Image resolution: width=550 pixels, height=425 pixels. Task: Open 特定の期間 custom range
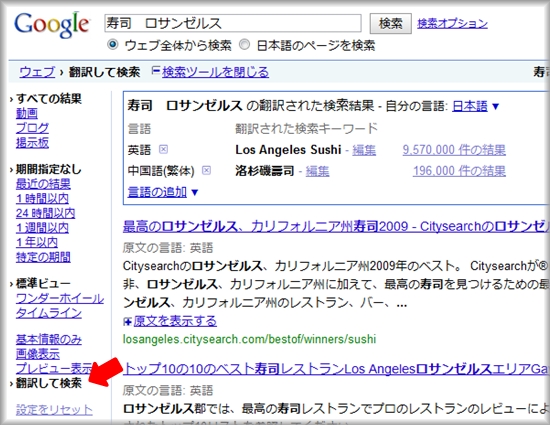tap(43, 257)
